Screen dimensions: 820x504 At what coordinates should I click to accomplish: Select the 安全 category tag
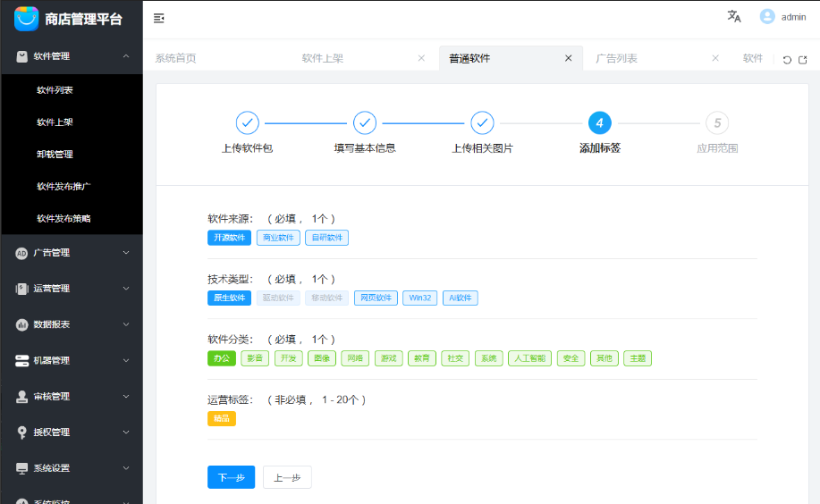click(571, 358)
